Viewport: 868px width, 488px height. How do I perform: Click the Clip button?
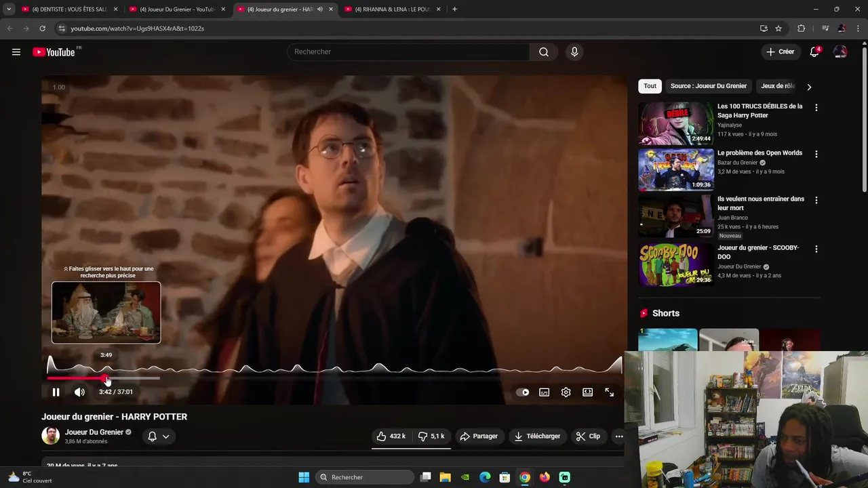[x=588, y=436]
